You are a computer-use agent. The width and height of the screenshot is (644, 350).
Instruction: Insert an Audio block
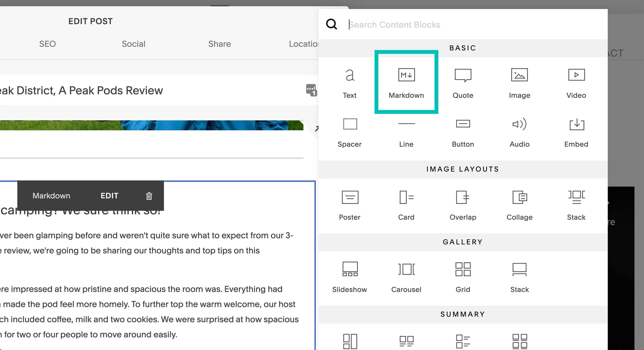coord(519,132)
